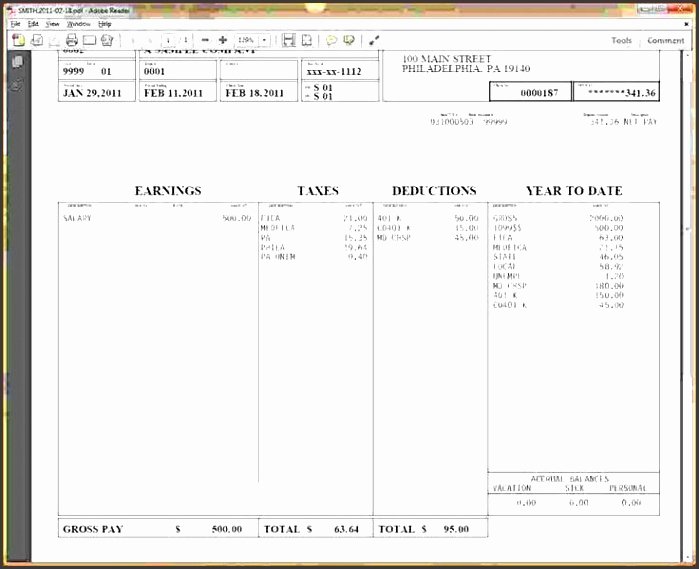Add a sticky note comment icon
This screenshot has width=699, height=569.
pyautogui.click(x=331, y=40)
